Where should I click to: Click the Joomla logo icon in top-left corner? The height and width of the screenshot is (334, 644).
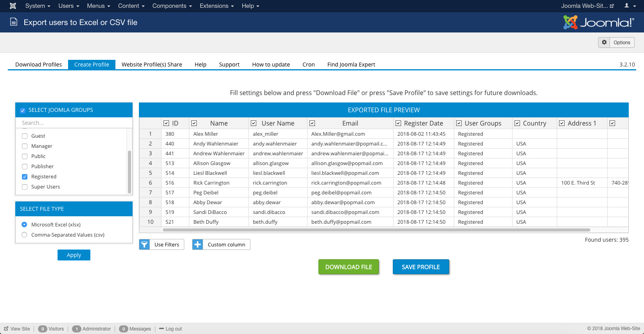point(13,6)
